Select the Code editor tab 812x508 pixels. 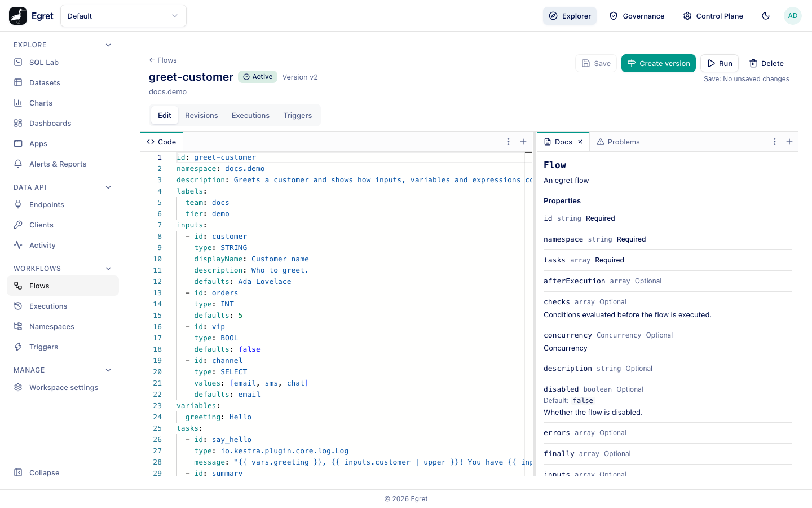coord(161,142)
